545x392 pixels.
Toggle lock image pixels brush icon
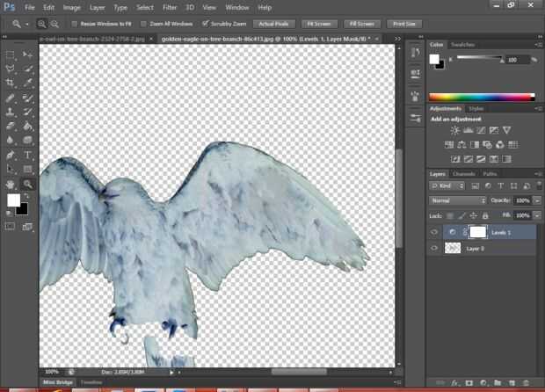coord(461,216)
